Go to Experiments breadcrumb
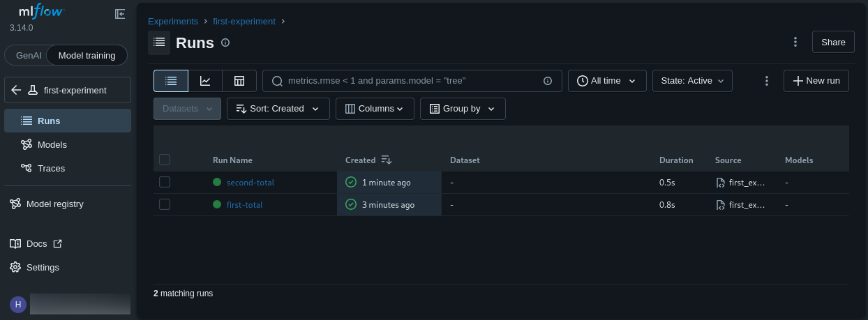This screenshot has height=320, width=868. [x=173, y=22]
